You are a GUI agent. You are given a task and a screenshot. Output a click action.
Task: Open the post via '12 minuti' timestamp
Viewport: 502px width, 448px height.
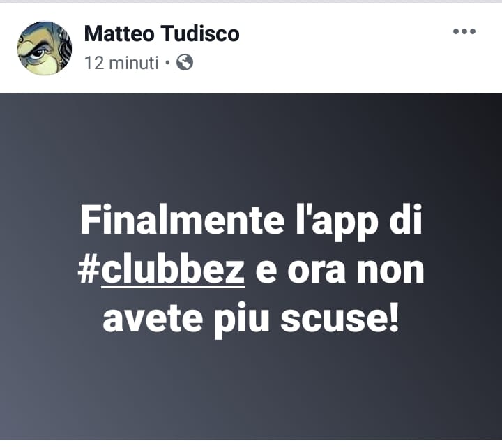[x=121, y=63]
